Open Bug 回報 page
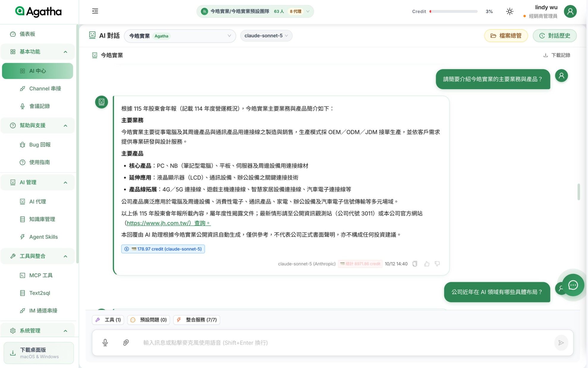Image resolution: width=588 pixels, height=368 pixels. [x=37, y=145]
